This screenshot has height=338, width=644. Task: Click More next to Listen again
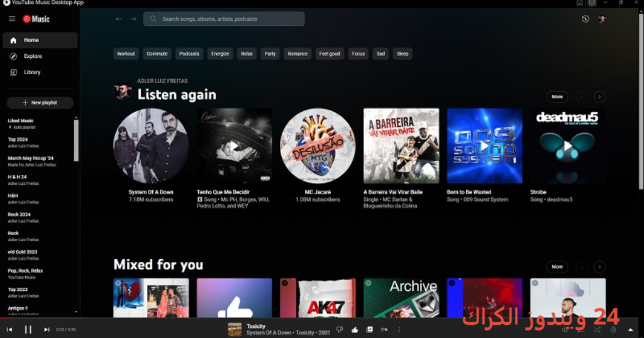click(x=557, y=97)
